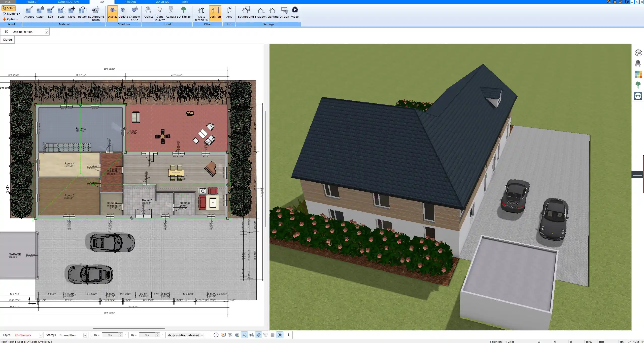
Task: Open the layers stack sidebar icon
Action: pos(638,52)
